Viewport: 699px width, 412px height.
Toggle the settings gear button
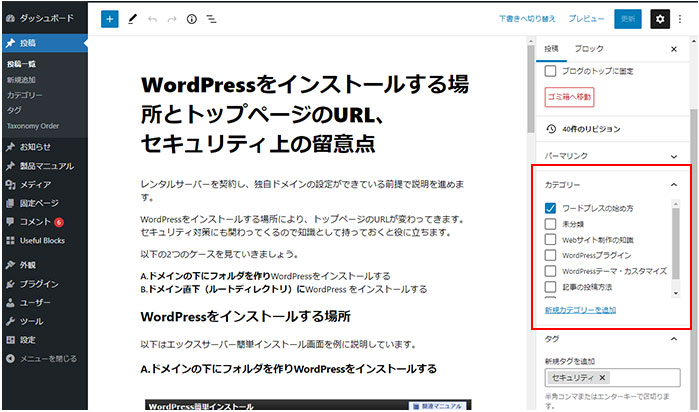tap(660, 19)
